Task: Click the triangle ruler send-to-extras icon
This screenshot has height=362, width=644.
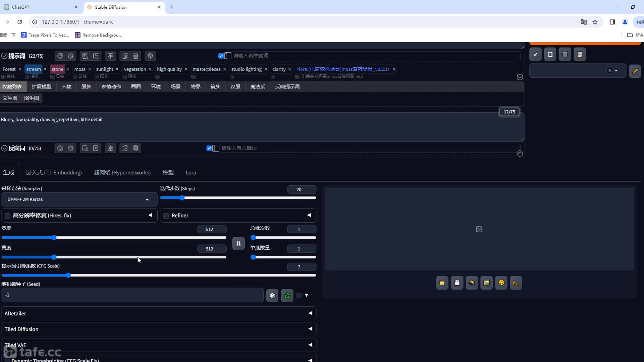Action: (x=516, y=283)
